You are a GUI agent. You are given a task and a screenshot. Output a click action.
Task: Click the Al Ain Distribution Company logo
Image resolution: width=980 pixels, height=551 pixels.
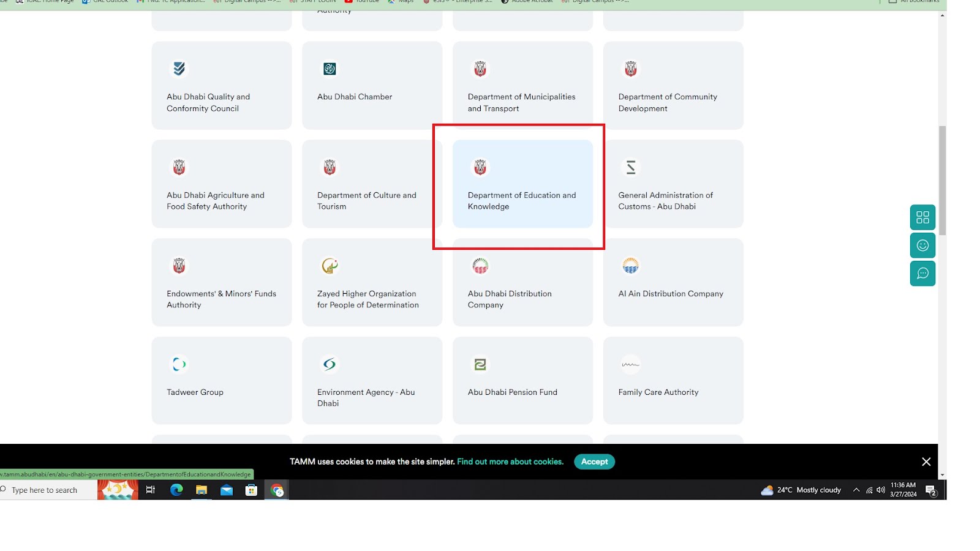tap(631, 266)
